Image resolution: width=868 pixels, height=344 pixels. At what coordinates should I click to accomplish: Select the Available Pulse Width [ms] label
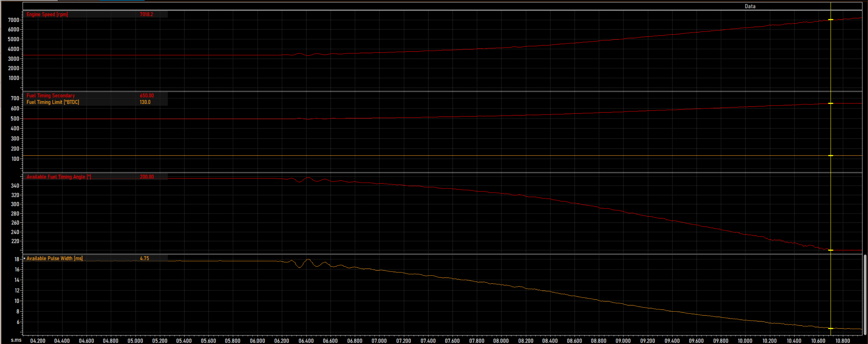pyautogui.click(x=54, y=258)
